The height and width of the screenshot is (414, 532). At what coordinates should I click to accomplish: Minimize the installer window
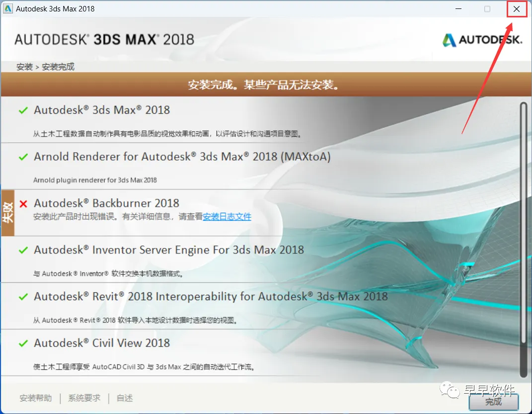[x=458, y=9]
